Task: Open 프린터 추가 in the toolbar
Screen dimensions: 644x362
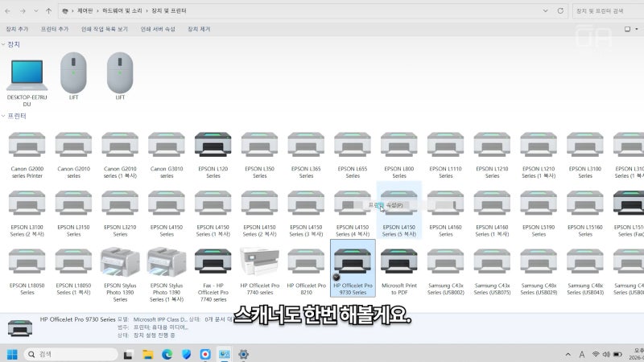Action: pyautogui.click(x=54, y=29)
